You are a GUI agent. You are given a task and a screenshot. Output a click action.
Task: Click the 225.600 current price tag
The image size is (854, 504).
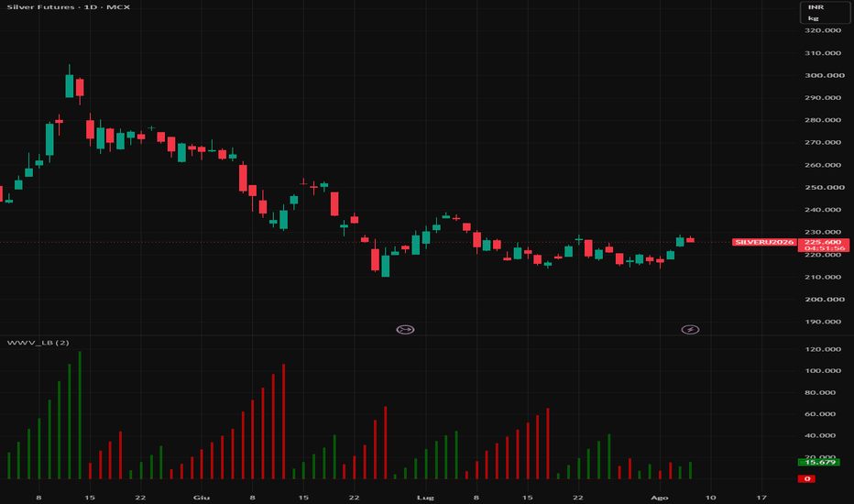point(823,242)
